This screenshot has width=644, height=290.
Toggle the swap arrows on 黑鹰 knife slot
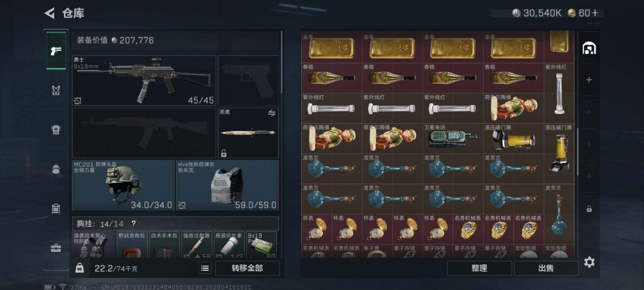[272, 113]
